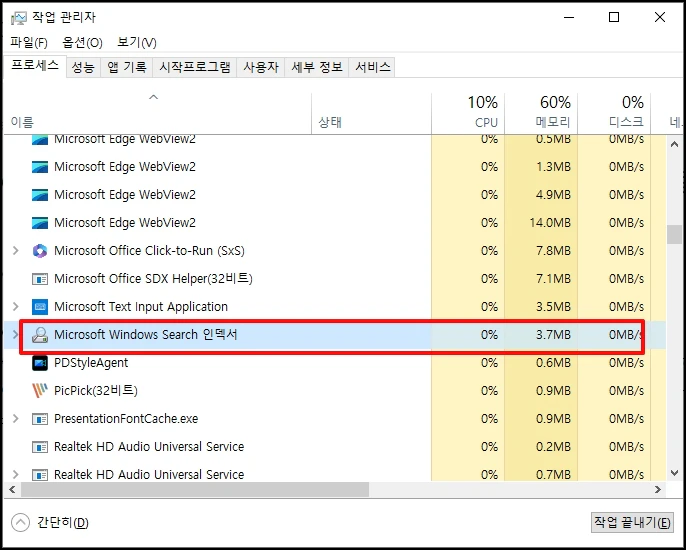The width and height of the screenshot is (686, 550).
Task: Switch to the 앱 기록 tab
Action: pyautogui.click(x=126, y=67)
